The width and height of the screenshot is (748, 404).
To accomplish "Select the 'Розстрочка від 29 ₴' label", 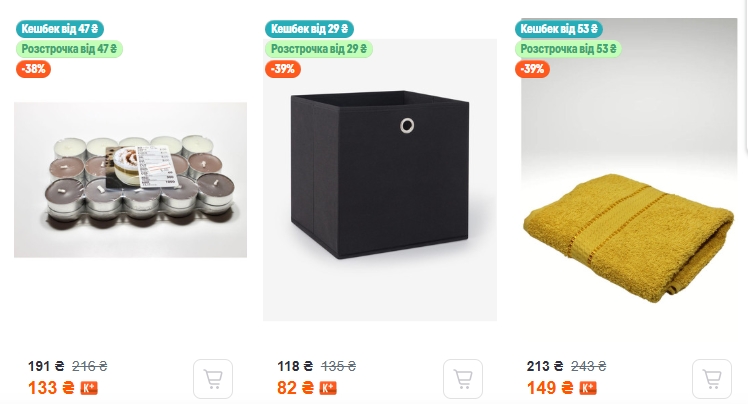I will point(320,48).
